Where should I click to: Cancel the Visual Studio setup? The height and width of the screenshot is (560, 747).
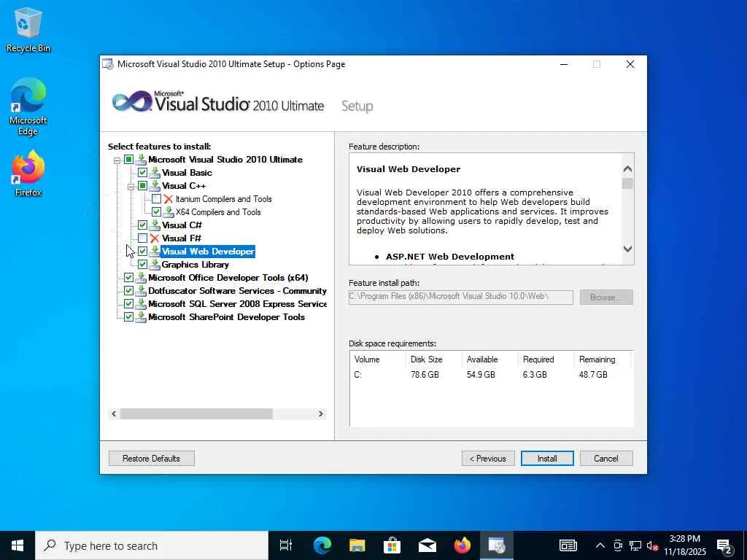click(x=606, y=459)
